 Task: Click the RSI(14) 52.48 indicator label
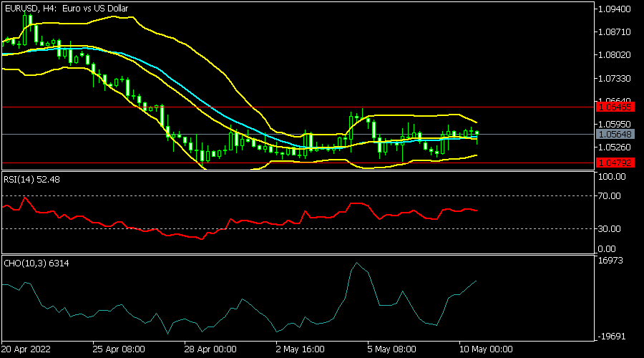[x=31, y=180]
